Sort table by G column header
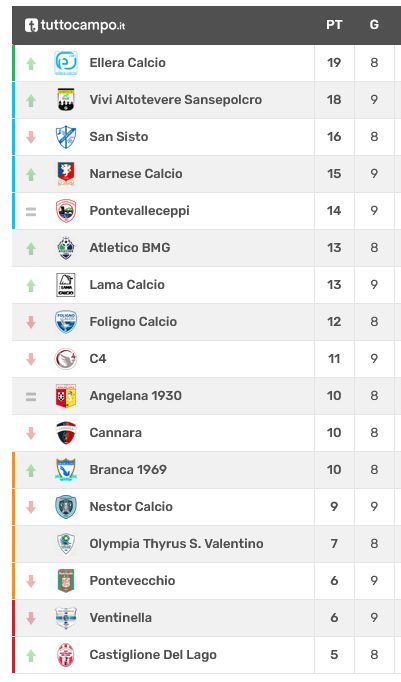The height and width of the screenshot is (682, 401). [x=374, y=25]
